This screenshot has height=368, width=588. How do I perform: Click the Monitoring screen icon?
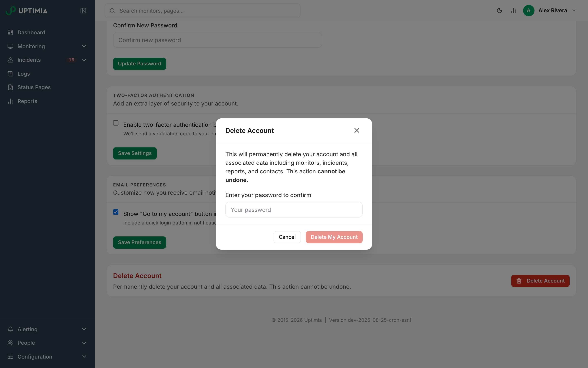click(x=10, y=46)
